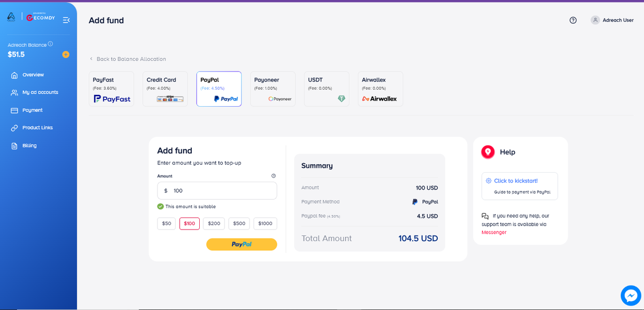Click the Adreach logo icon
This screenshot has height=310, width=644.
tap(11, 18)
